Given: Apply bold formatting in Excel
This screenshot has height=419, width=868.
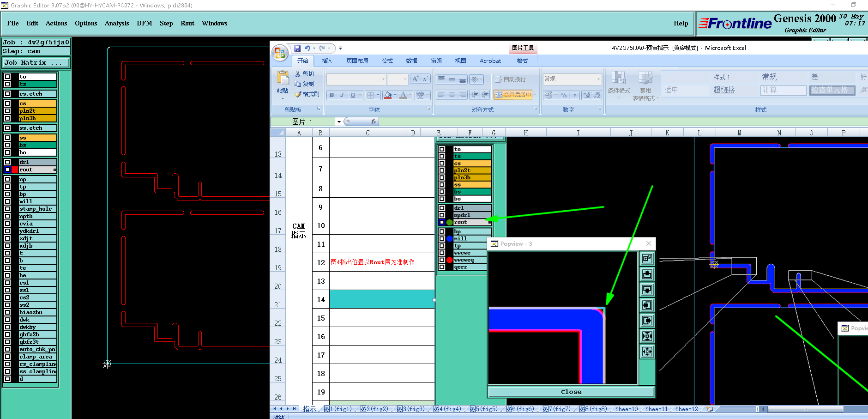Looking at the screenshot, I should (332, 95).
